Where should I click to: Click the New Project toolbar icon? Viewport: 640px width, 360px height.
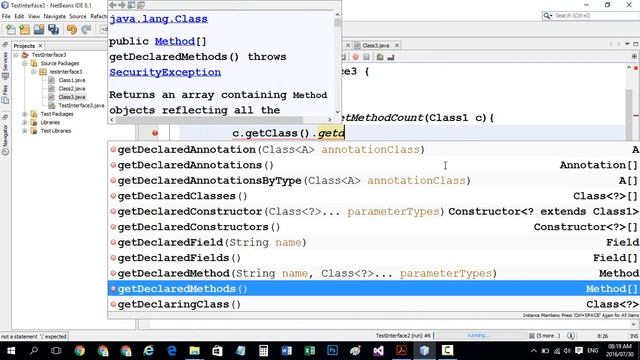pos(24,29)
